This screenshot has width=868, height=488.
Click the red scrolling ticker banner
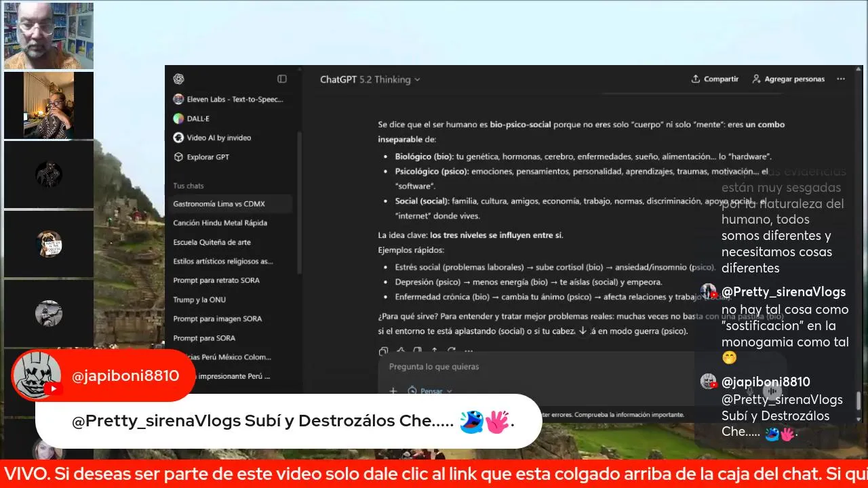434,474
